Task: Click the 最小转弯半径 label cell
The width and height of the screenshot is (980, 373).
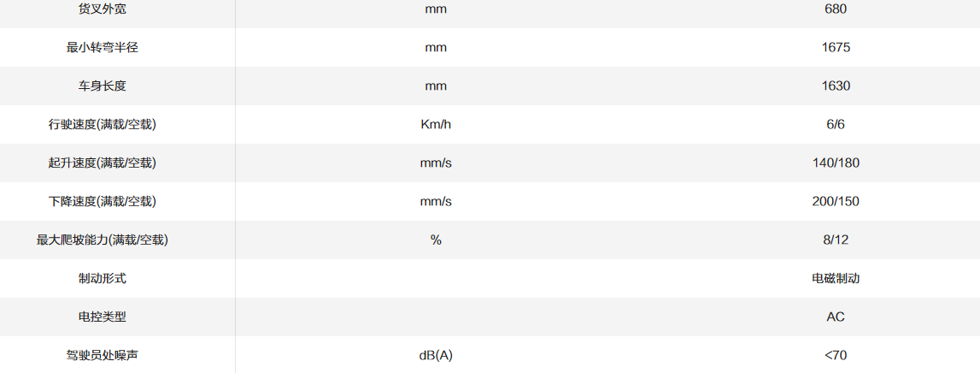Action: click(x=103, y=48)
